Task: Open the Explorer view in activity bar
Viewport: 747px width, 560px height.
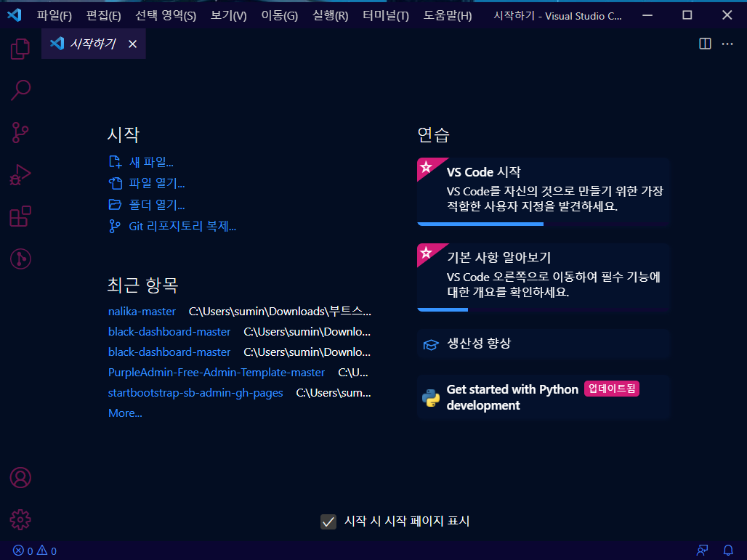Action: 20,49
